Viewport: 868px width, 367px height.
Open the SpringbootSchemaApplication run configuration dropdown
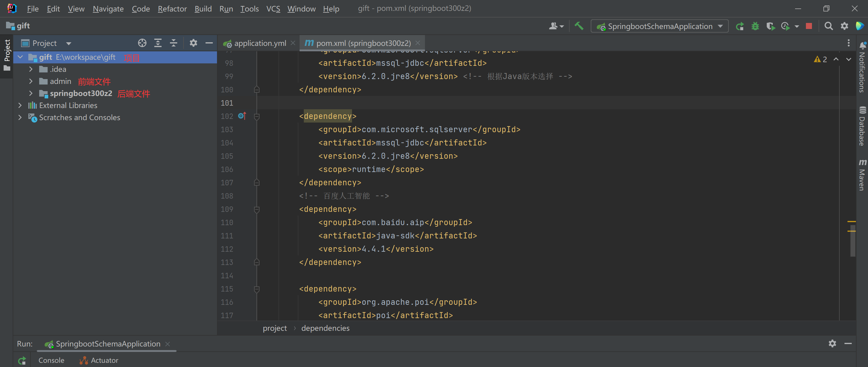[659, 26]
